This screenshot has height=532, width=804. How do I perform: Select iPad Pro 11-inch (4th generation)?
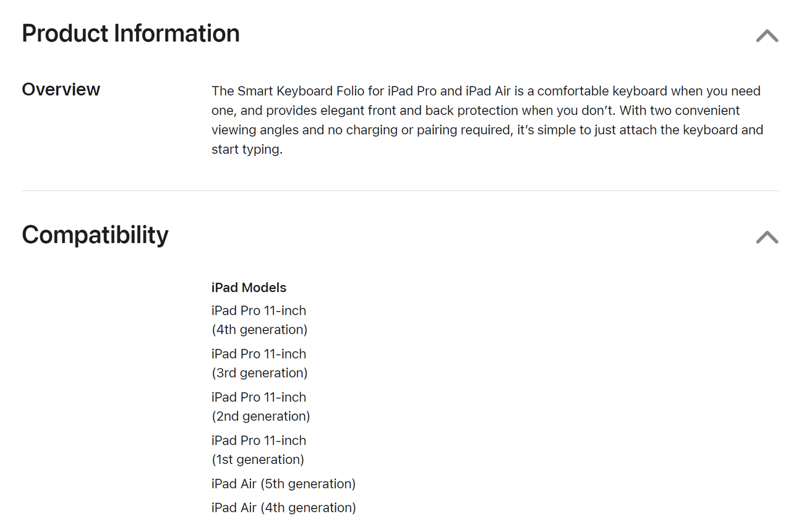click(x=260, y=320)
